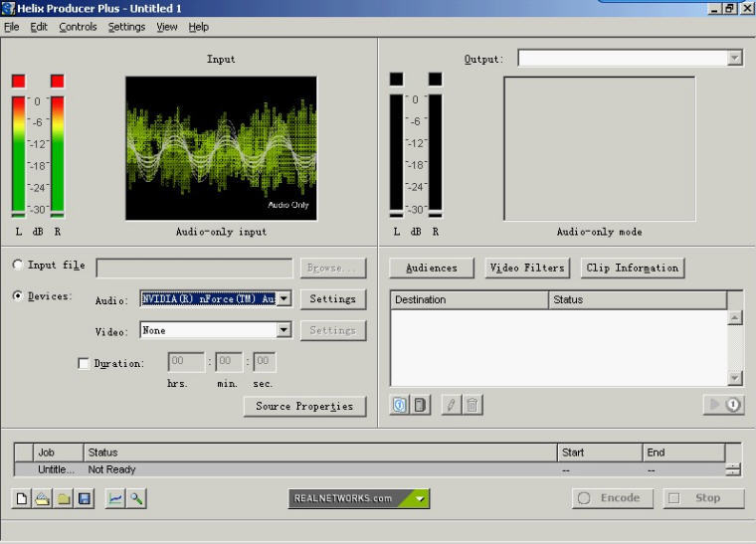
Task: Select the Devices radio button
Action: 18,295
